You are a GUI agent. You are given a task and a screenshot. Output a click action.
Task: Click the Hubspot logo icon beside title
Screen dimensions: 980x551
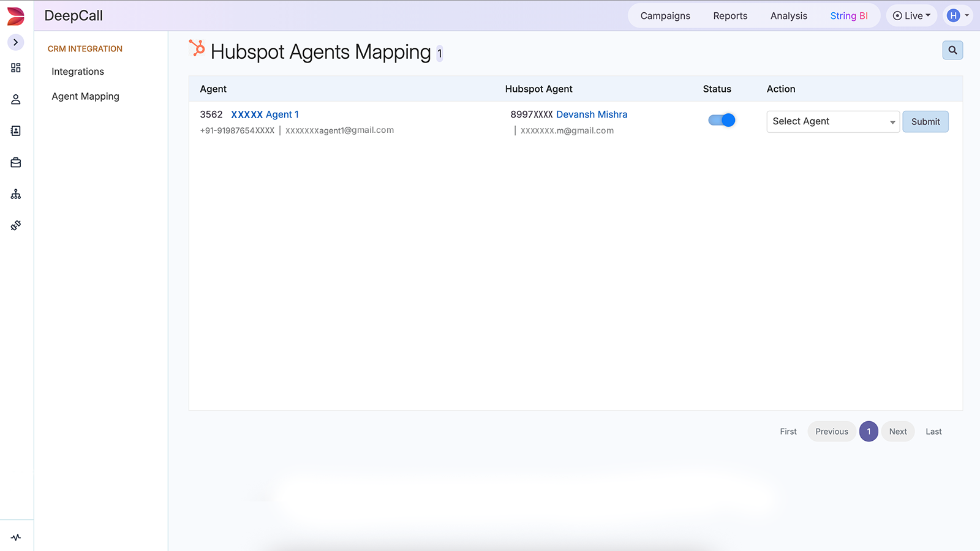[x=197, y=48]
